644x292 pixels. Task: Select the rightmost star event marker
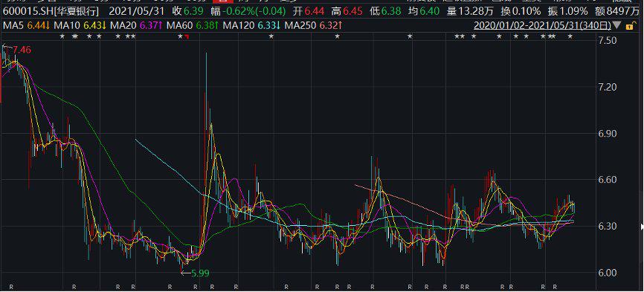tap(570, 36)
